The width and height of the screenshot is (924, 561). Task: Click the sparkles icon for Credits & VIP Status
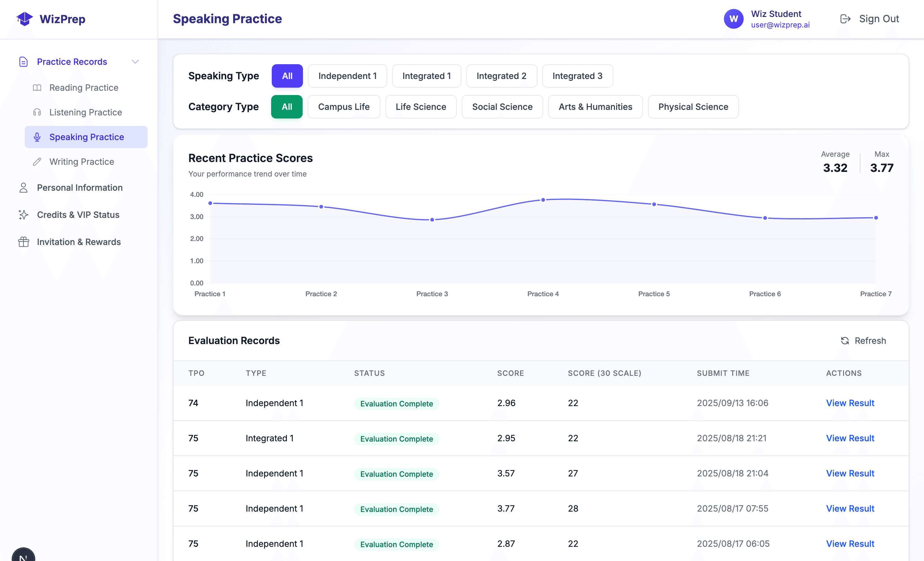(x=23, y=215)
